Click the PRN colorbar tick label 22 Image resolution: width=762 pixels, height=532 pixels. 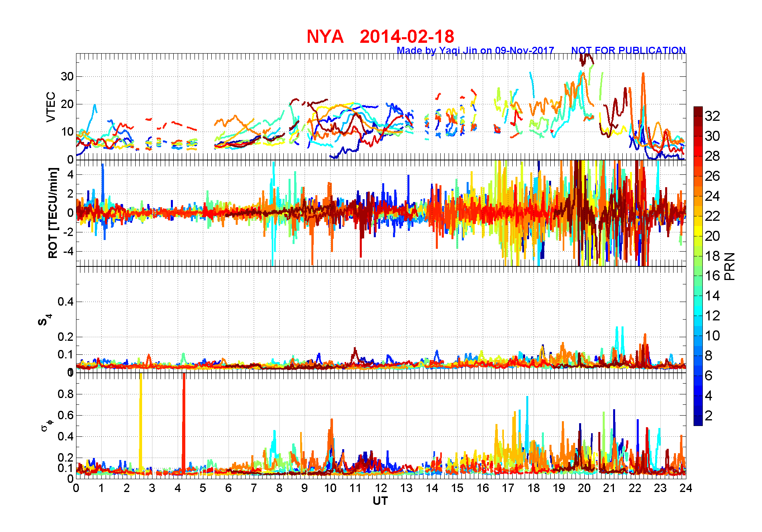[712, 216]
